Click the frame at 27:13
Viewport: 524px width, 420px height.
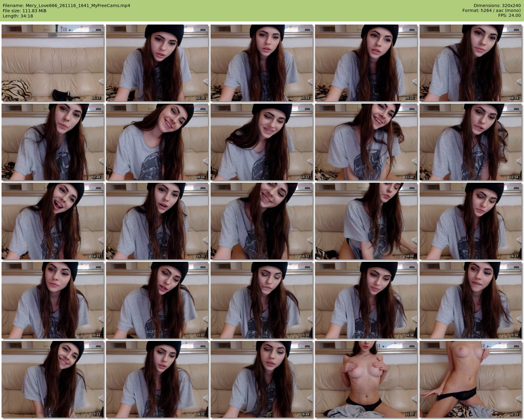(x=52, y=379)
